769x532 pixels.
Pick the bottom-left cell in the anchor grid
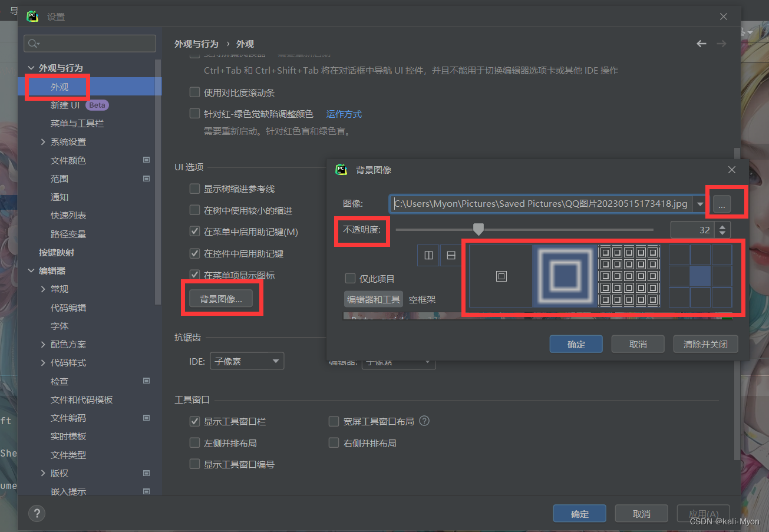[x=679, y=297]
